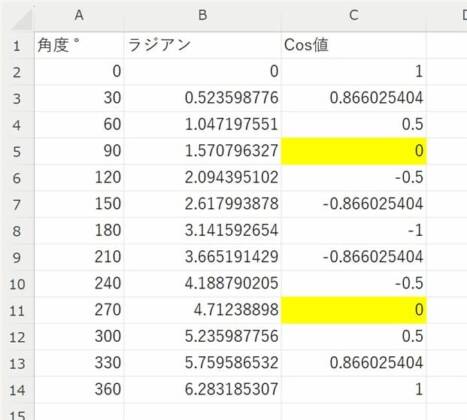Click cell containing 6.283185307
This screenshot has width=467, height=420.
tap(202, 390)
